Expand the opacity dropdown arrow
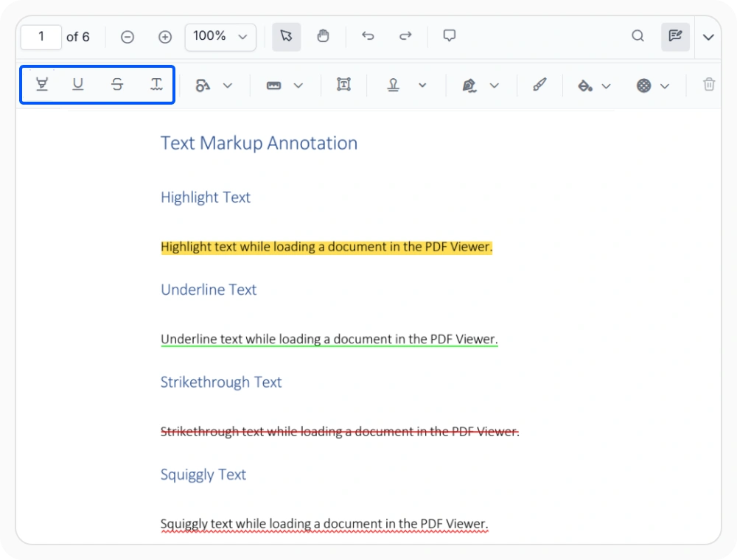The width and height of the screenshot is (737, 560). pos(665,86)
